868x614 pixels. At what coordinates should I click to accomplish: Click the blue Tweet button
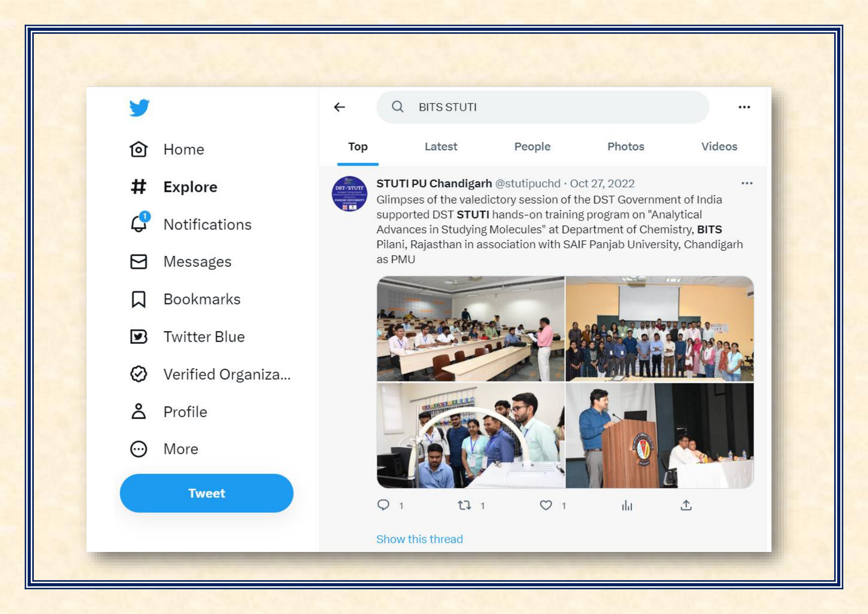click(x=206, y=493)
